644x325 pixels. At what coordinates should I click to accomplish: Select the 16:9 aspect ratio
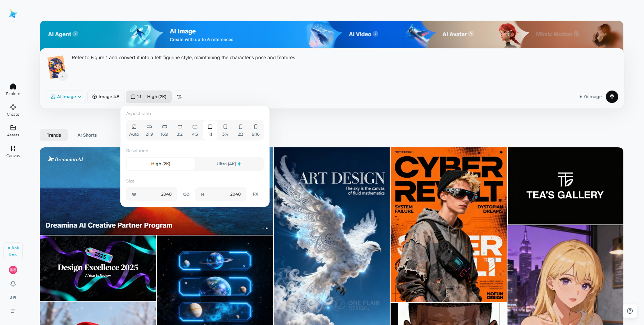coord(165,130)
